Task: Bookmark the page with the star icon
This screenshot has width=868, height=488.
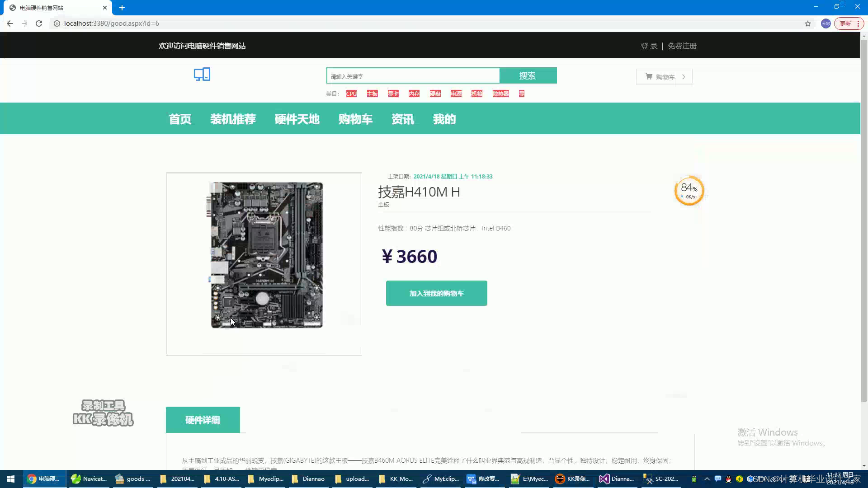Action: 808,23
